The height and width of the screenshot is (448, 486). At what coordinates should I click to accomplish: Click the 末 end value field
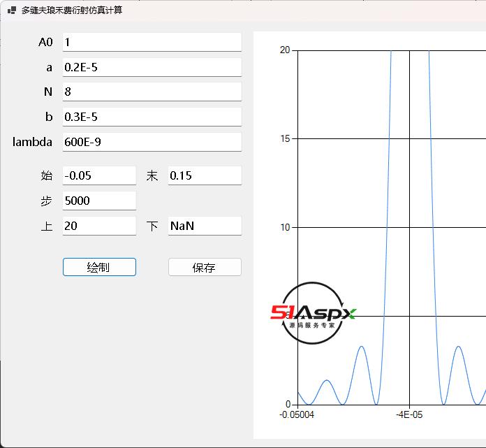coord(205,175)
